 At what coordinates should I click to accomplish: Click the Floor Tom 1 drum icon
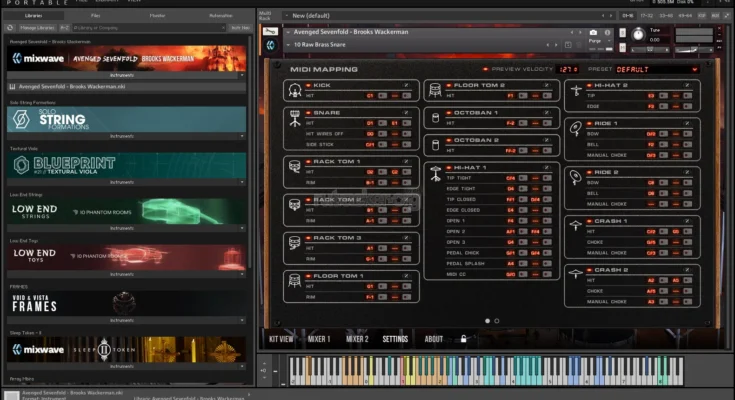coord(295,281)
